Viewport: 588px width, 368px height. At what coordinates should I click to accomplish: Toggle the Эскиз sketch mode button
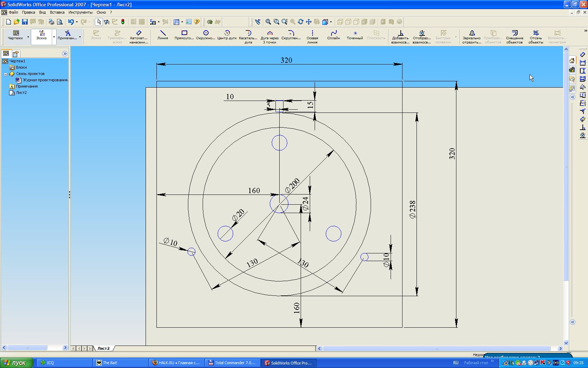(42, 35)
